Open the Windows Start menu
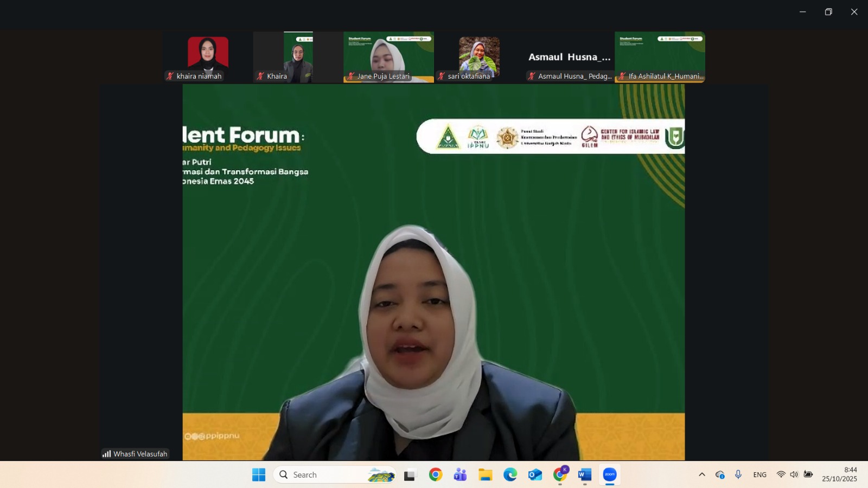The height and width of the screenshot is (488, 868). click(x=259, y=475)
